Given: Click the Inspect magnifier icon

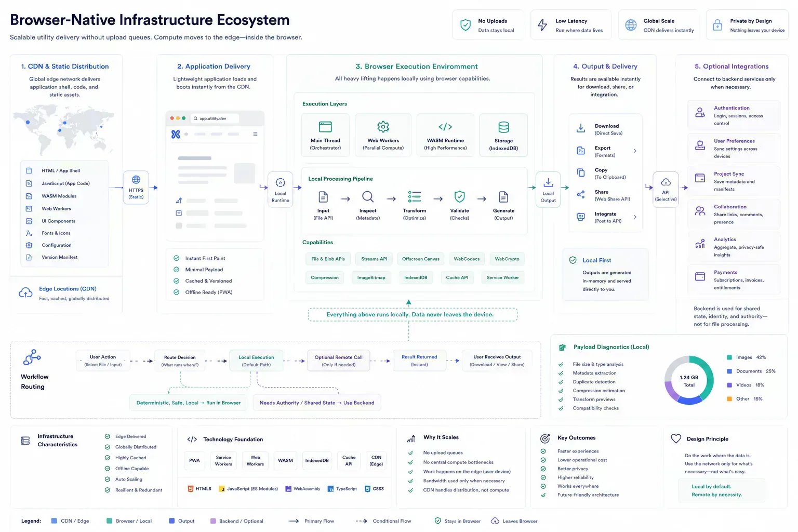Looking at the screenshot, I should (x=368, y=197).
